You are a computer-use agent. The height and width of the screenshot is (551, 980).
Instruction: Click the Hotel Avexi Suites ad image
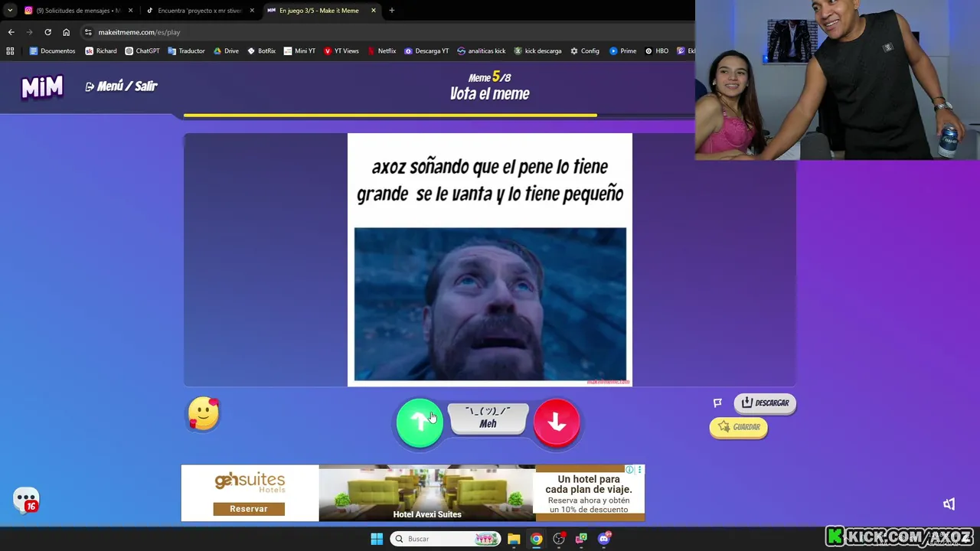click(x=426, y=494)
